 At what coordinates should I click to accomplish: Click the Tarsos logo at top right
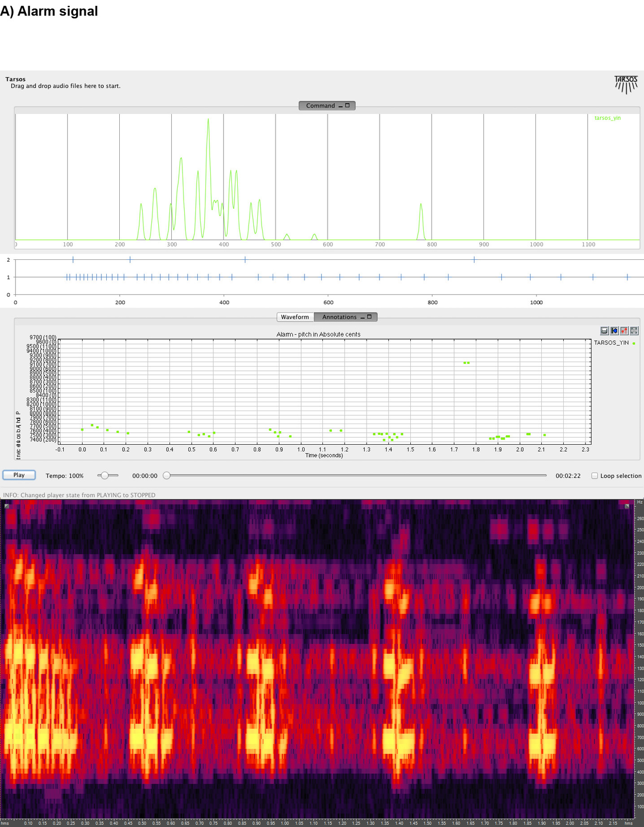click(x=626, y=84)
